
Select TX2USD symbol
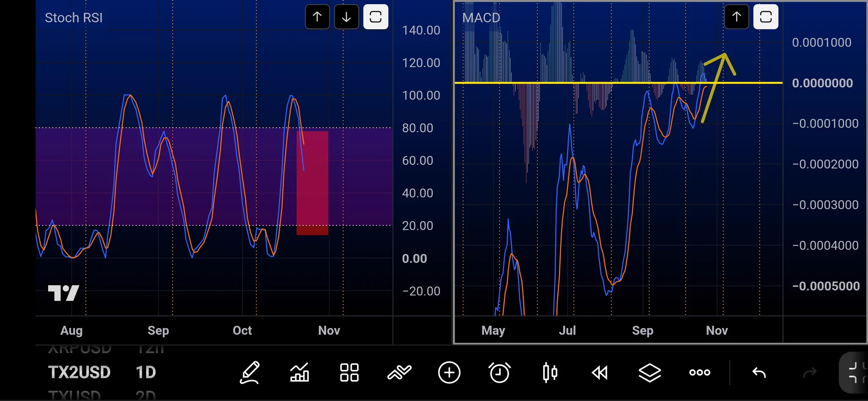[79, 372]
